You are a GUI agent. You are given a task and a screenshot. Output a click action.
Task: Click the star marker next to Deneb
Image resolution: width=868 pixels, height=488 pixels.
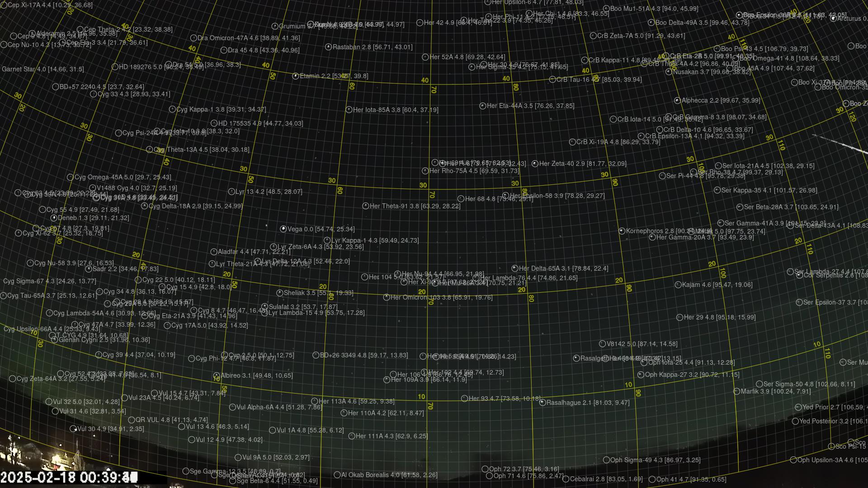tap(54, 218)
